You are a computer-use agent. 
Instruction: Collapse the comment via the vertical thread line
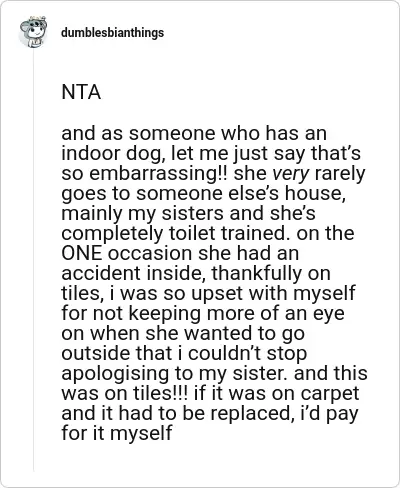(33, 262)
